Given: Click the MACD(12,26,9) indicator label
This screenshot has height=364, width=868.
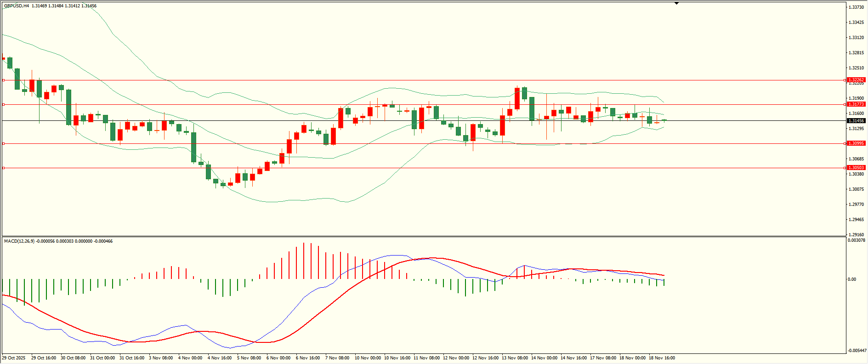Looking at the screenshot, I should coord(19,241).
